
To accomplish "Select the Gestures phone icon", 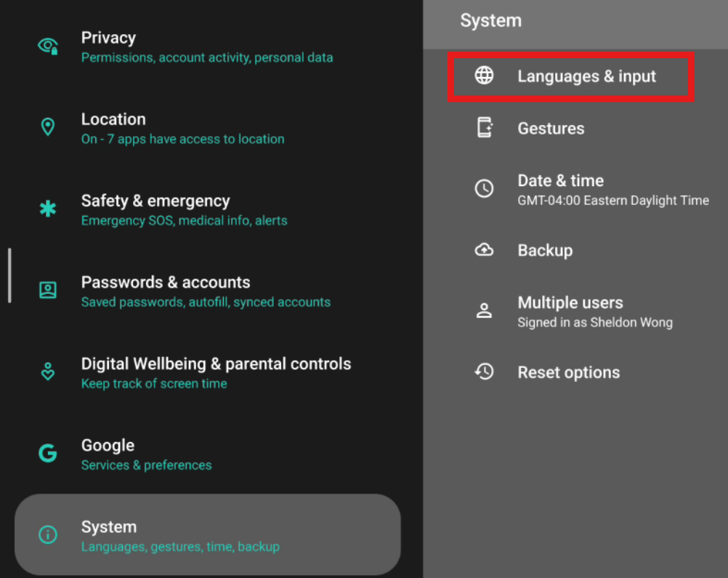I will (x=485, y=127).
